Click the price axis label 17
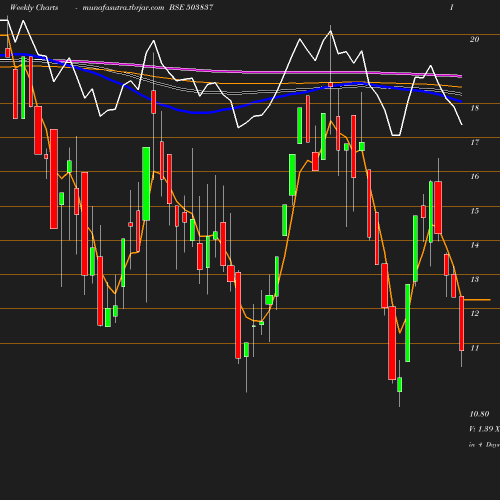Viewport: 500px width, 500px height. click(474, 142)
